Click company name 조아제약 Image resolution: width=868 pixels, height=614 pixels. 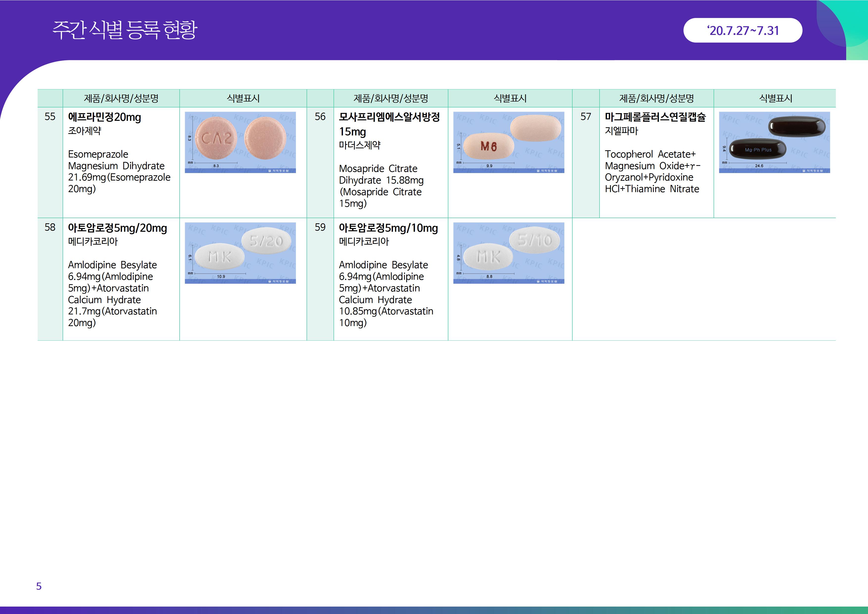[x=84, y=131]
